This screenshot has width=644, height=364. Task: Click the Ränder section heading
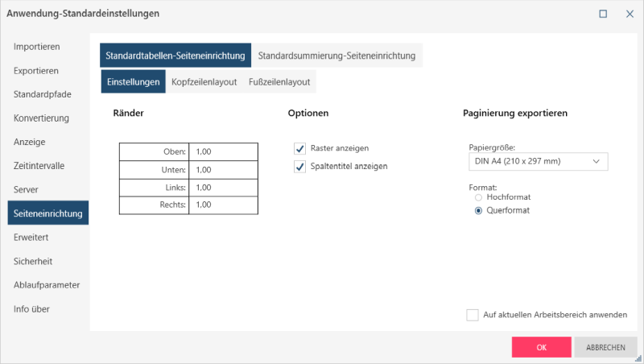tap(129, 113)
